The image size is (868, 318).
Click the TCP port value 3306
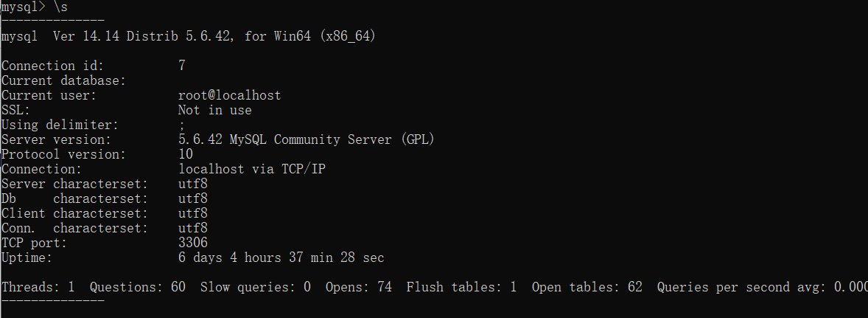pos(193,243)
